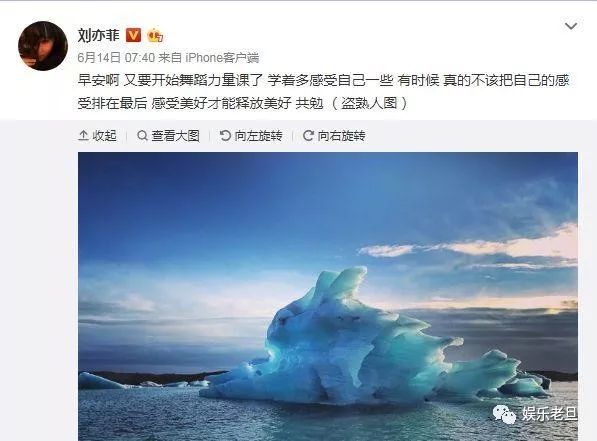597x441 pixels.
Task: Click the orange V verified badge
Action: [x=133, y=35]
